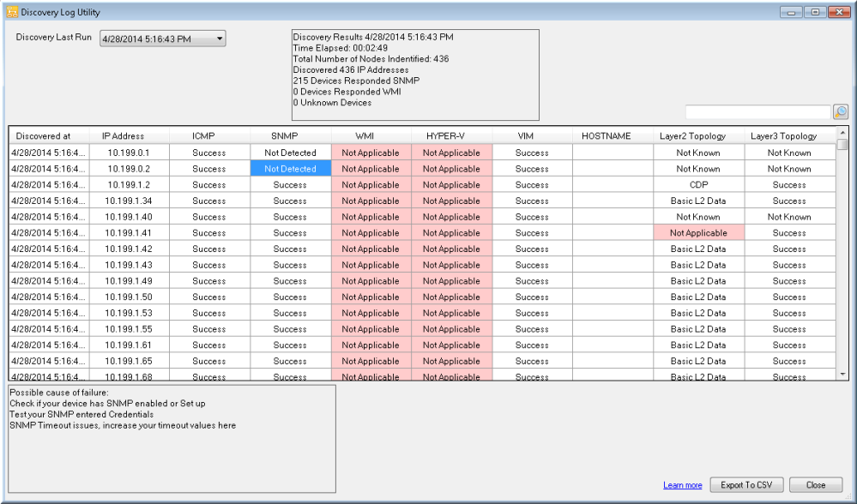857x504 pixels.
Task: Click the table scrollbar down arrow
Action: coord(842,375)
